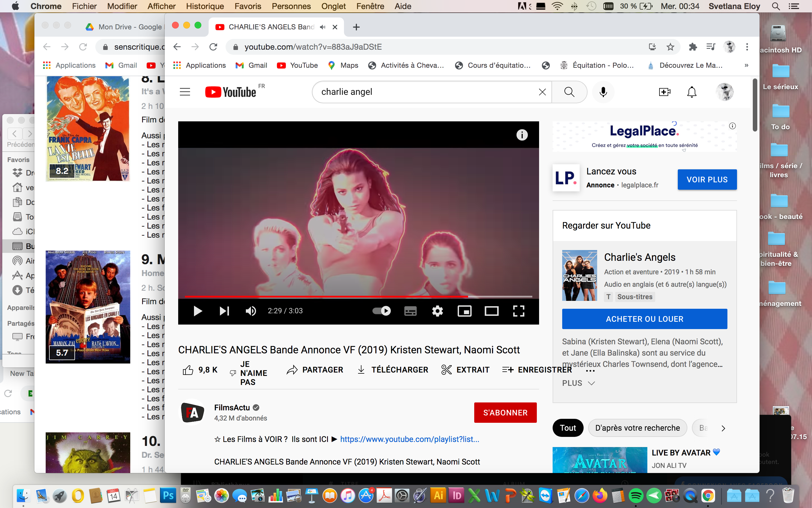Go back in YouTube window

click(x=177, y=47)
